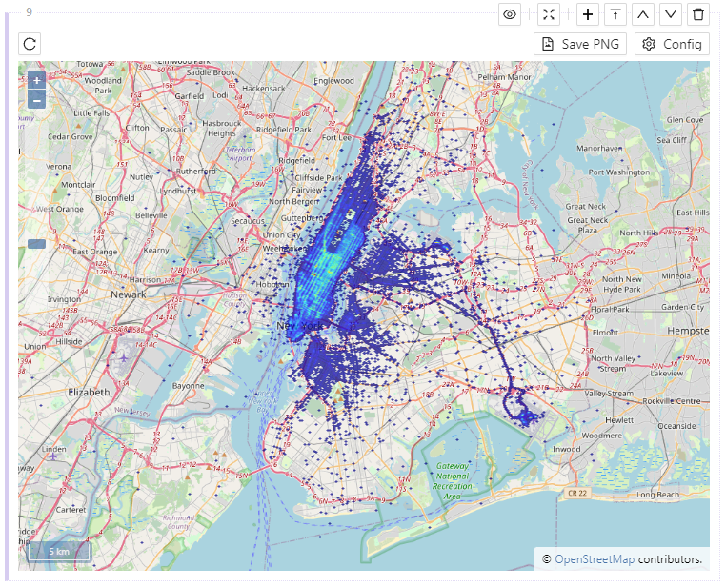Click the Montclair label on the map
Screen dimensions: 726x588
point(78,185)
